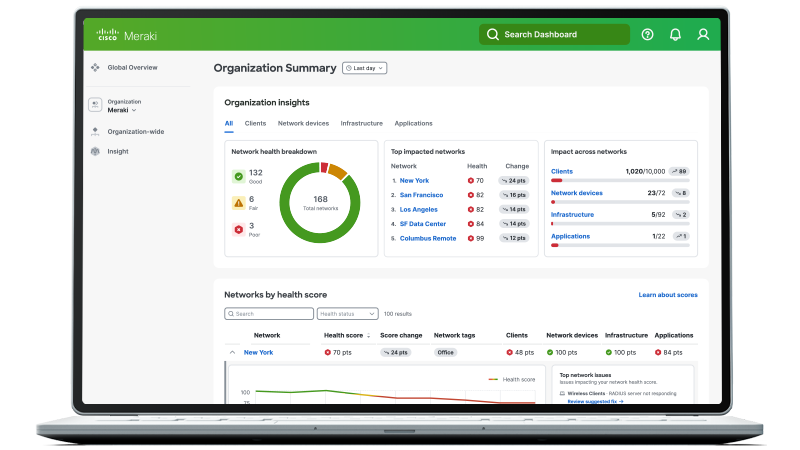Click the yellow Fair warning icon
The height and width of the screenshot is (450, 800).
coord(238,203)
